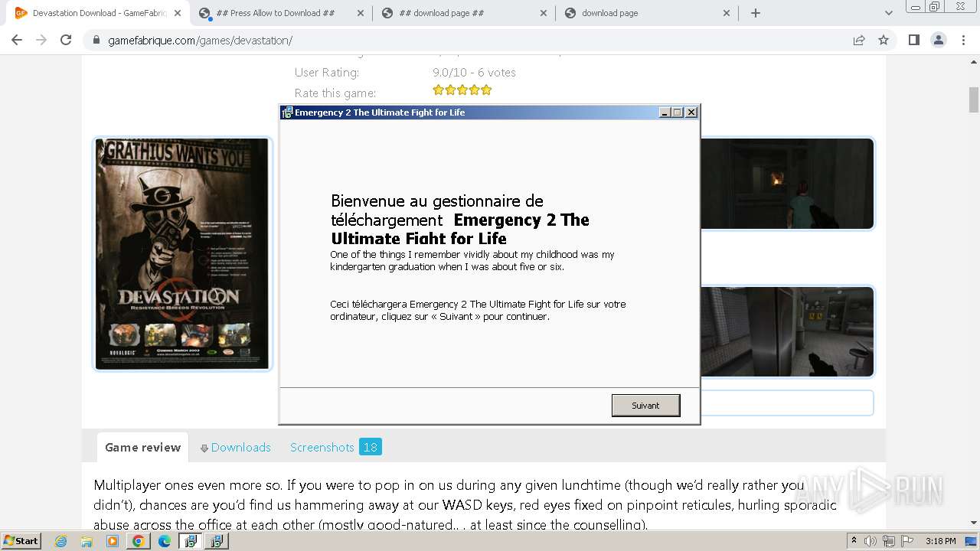
Task: Open a new browser tab
Action: click(756, 13)
